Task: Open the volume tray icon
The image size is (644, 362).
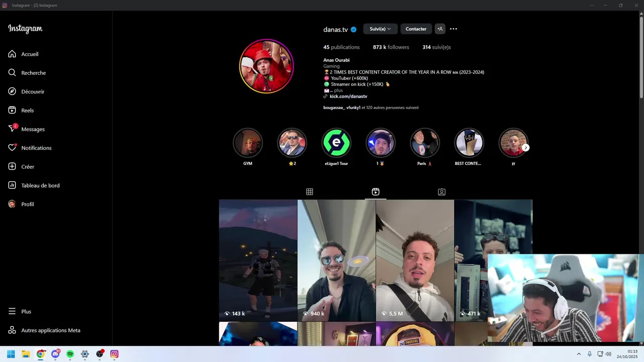Action: [x=608, y=354]
